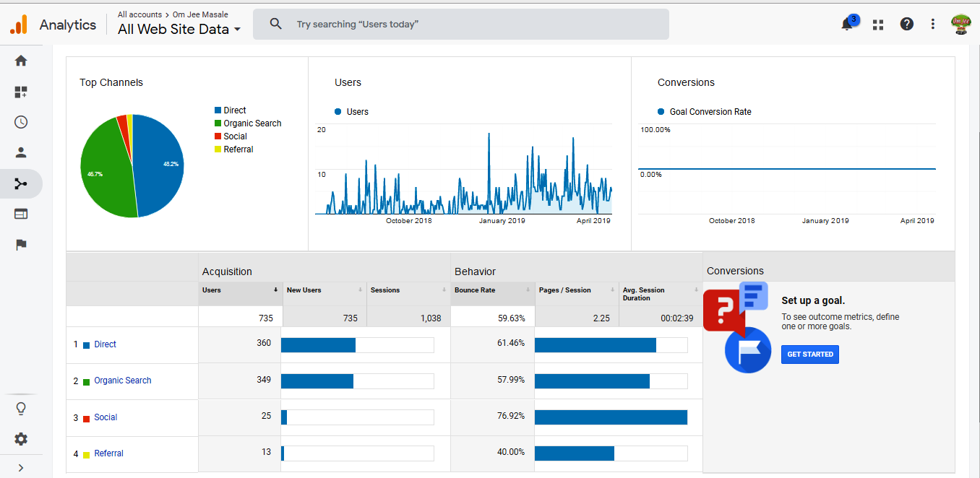Open the Referral channel link
This screenshot has height=478, width=980.
108,453
